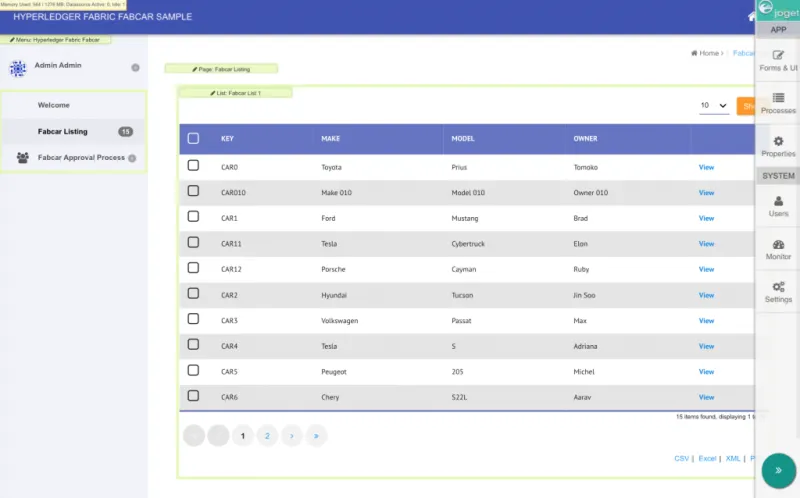Open the Properties gear icon
The width and height of the screenshot is (800, 498).
pos(778,142)
